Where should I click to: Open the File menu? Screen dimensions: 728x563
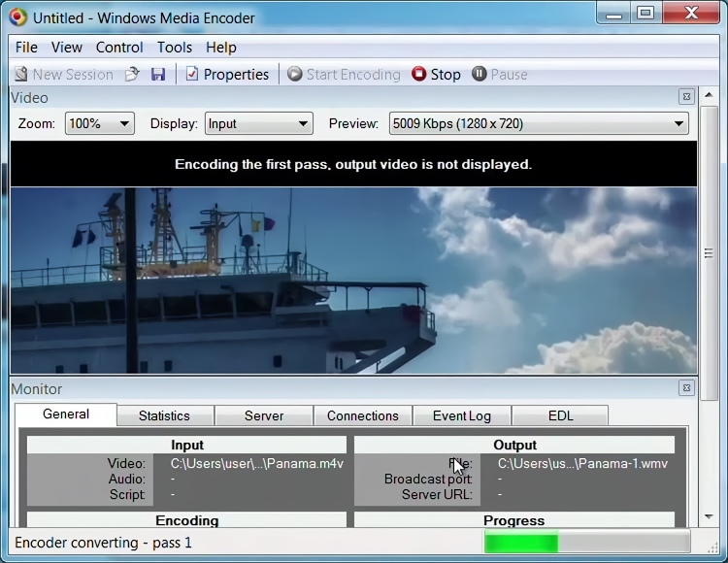(26, 48)
